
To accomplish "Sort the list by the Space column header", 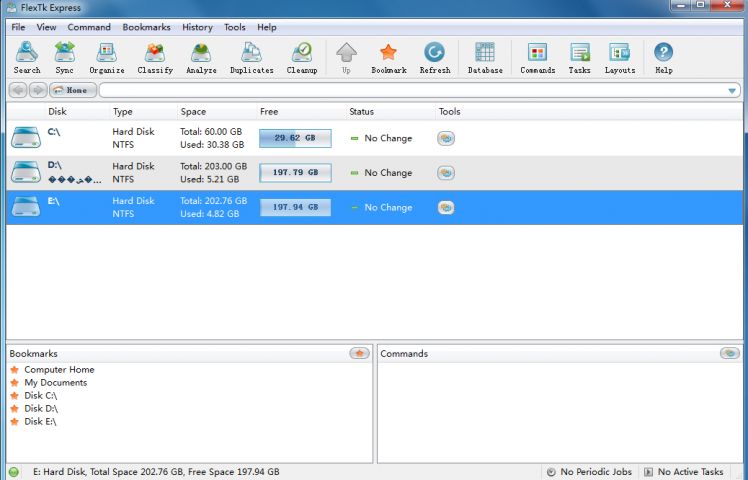I will tap(192, 112).
